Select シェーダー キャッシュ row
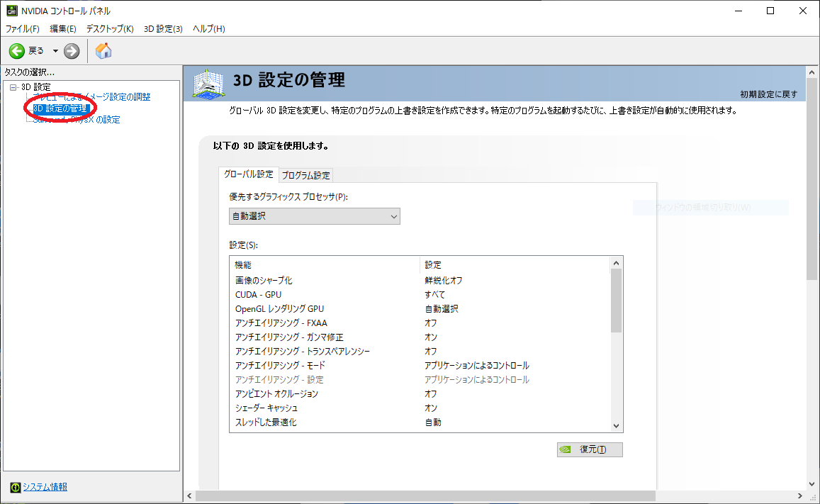This screenshot has height=504, width=820. [421, 408]
